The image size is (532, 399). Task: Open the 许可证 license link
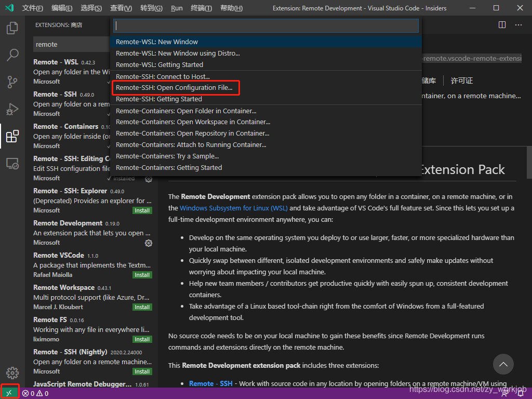click(x=461, y=81)
